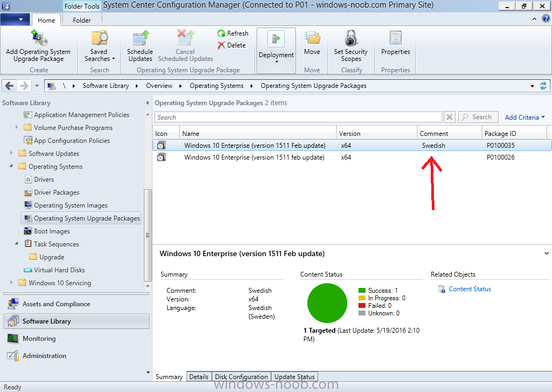
Task: Sort list by the Name column
Action: click(258, 134)
